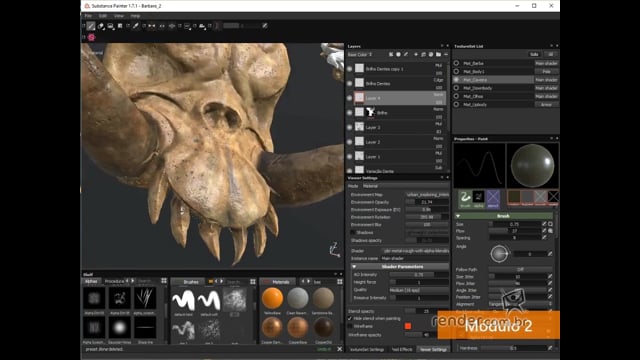Toggle visibility of Layer 1
This screenshot has height=360, width=640.
click(349, 156)
